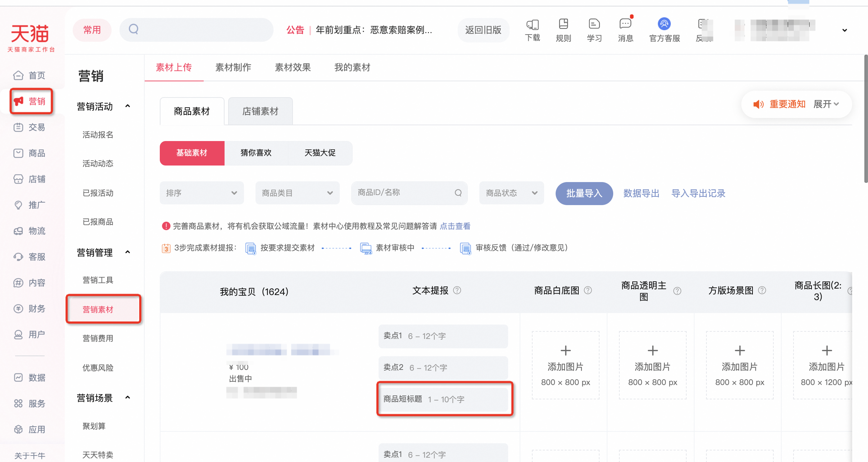Click the search icon in 商品ID/名称 field

click(x=458, y=193)
